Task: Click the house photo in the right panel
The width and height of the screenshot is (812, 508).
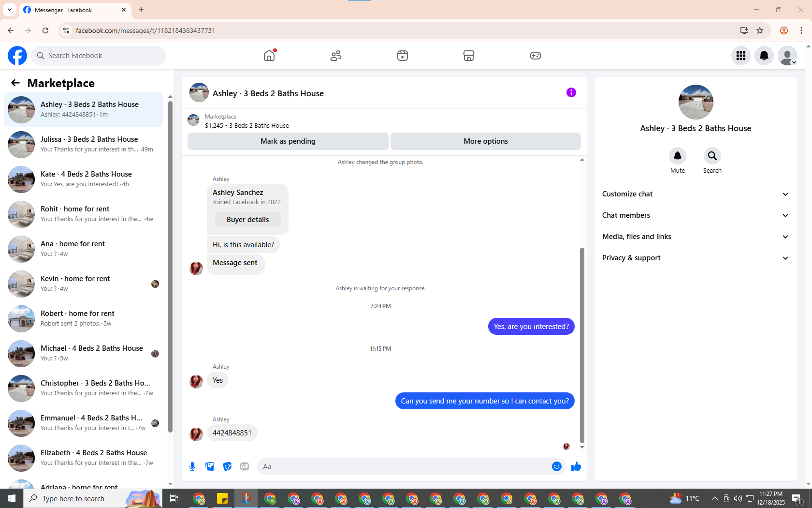Action: (x=696, y=102)
